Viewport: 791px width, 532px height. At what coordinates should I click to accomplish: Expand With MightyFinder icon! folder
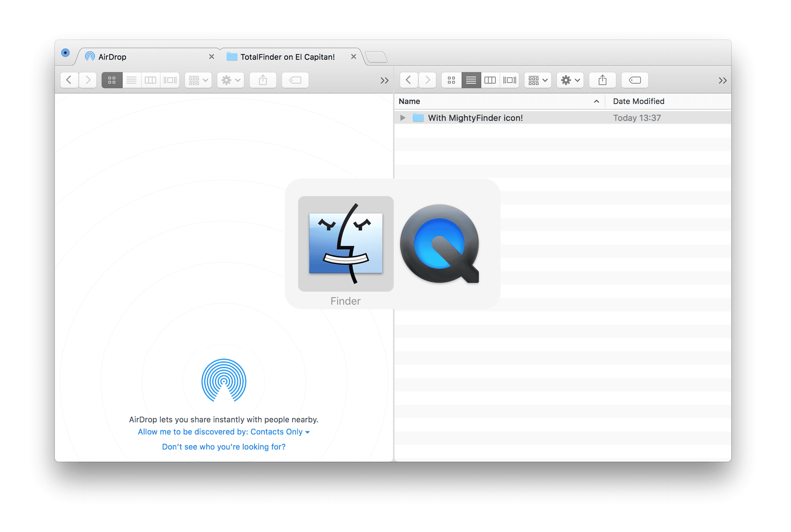click(403, 118)
